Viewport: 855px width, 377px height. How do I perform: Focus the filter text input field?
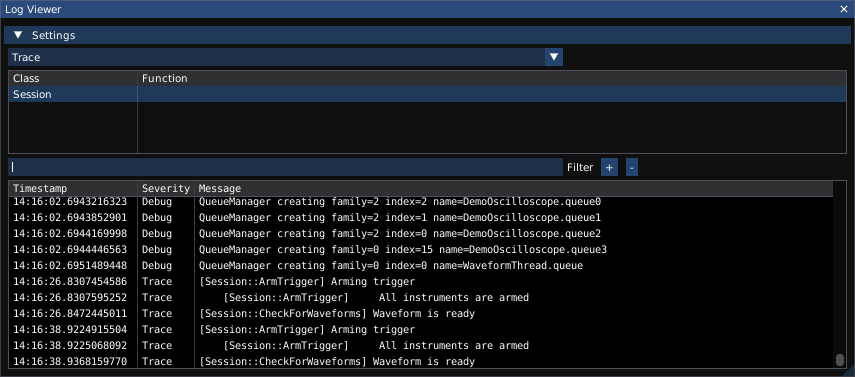(285, 167)
